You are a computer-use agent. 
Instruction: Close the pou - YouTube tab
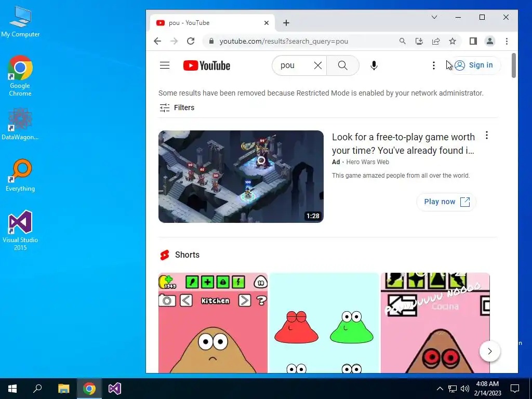click(267, 23)
